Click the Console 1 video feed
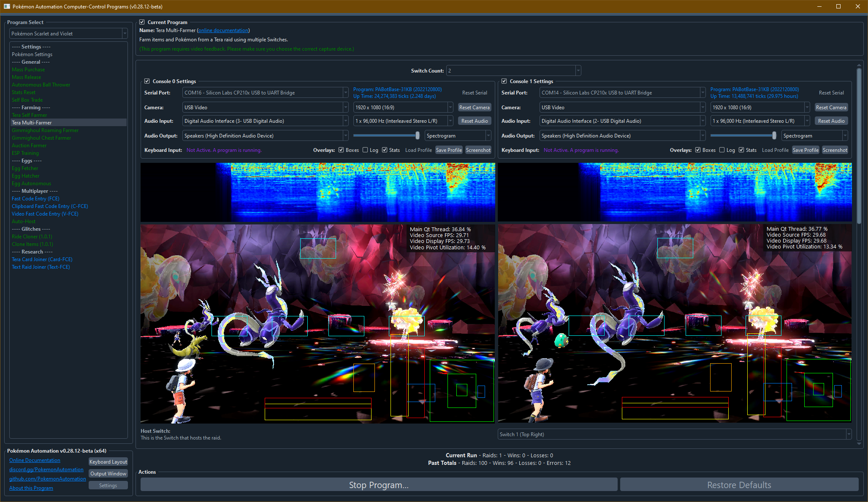Image resolution: width=868 pixels, height=502 pixels. [x=674, y=324]
